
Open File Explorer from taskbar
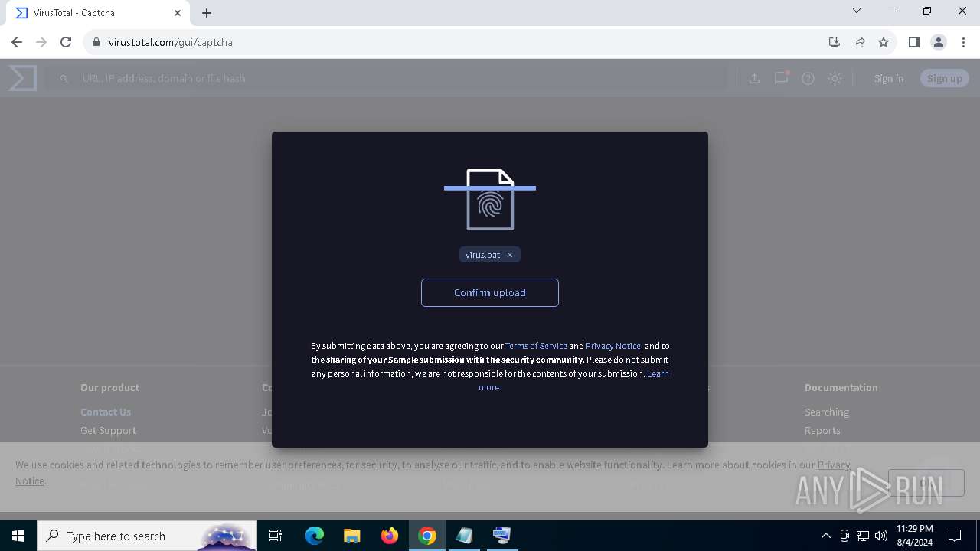coord(352,536)
